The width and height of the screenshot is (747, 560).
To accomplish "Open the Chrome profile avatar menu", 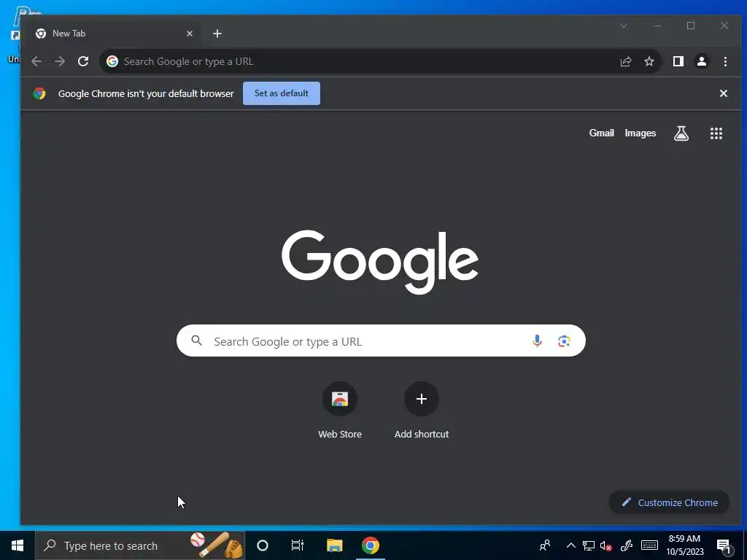I will pyautogui.click(x=702, y=61).
